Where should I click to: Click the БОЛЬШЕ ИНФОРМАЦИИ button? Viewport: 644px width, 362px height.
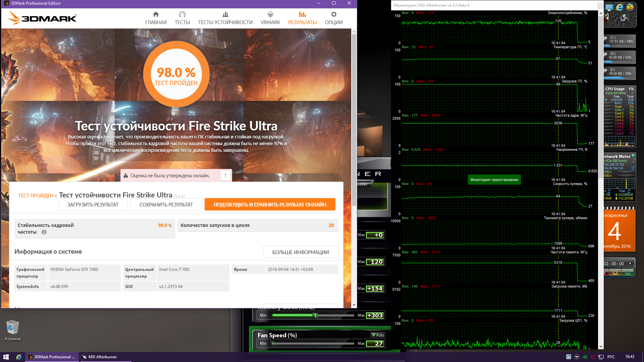pyautogui.click(x=300, y=252)
